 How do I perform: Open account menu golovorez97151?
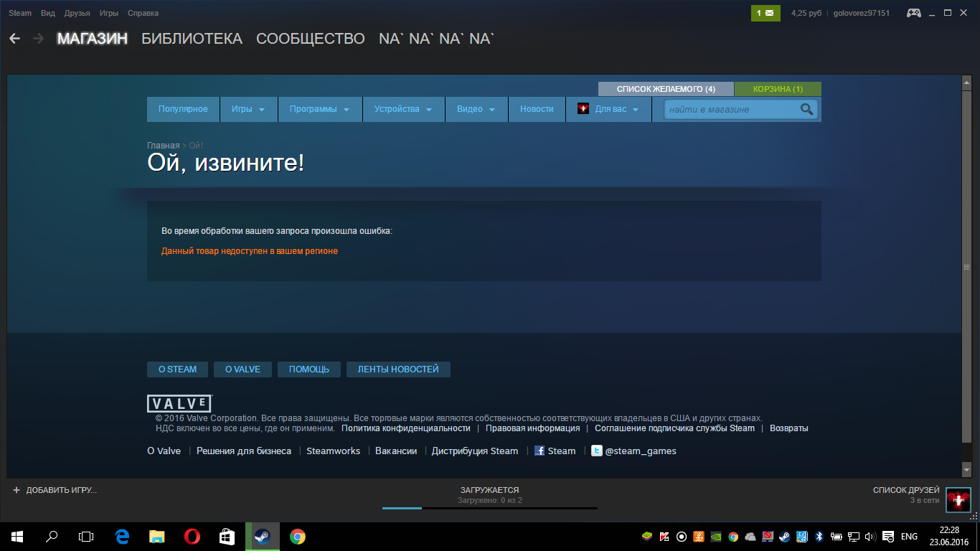(862, 13)
